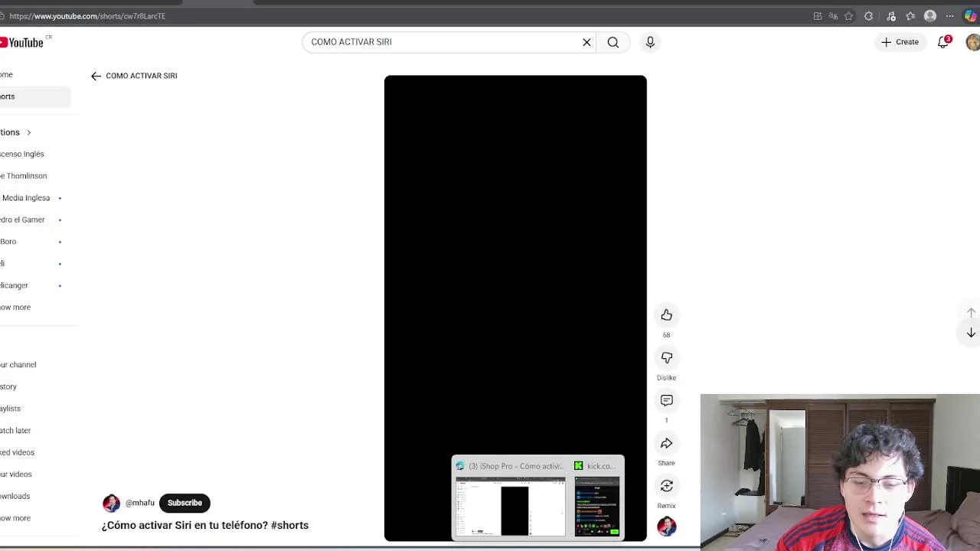Open Home in the sidebar
980x551 pixels.
tap(7, 74)
